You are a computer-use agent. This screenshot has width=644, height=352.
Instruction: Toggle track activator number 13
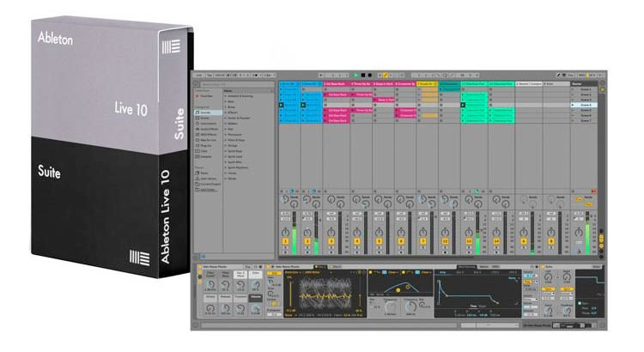click(x=469, y=241)
